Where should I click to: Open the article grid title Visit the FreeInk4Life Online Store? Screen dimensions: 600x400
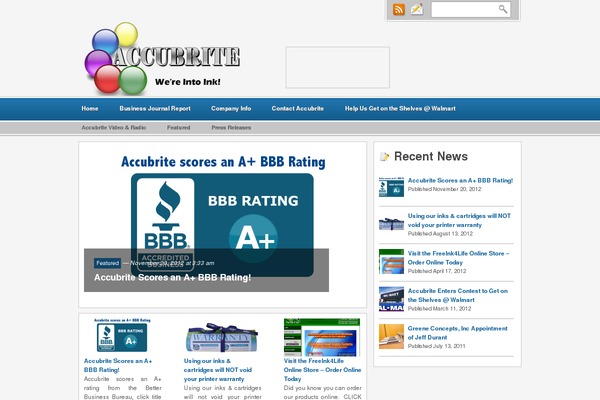[322, 370]
